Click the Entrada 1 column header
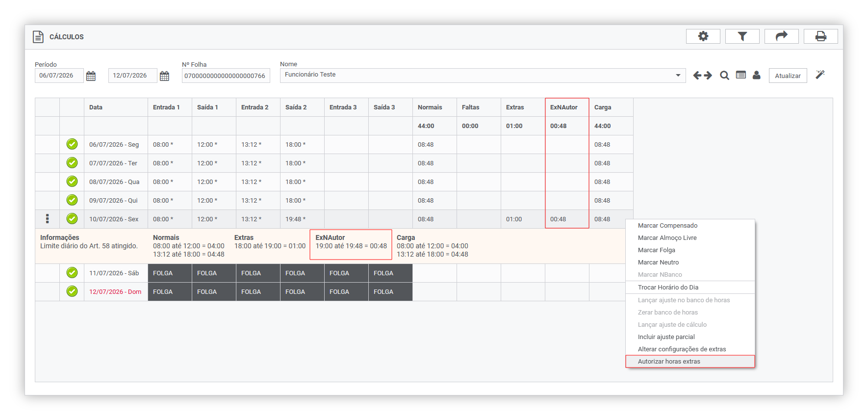Screen dimensions: 868x420 (170, 107)
